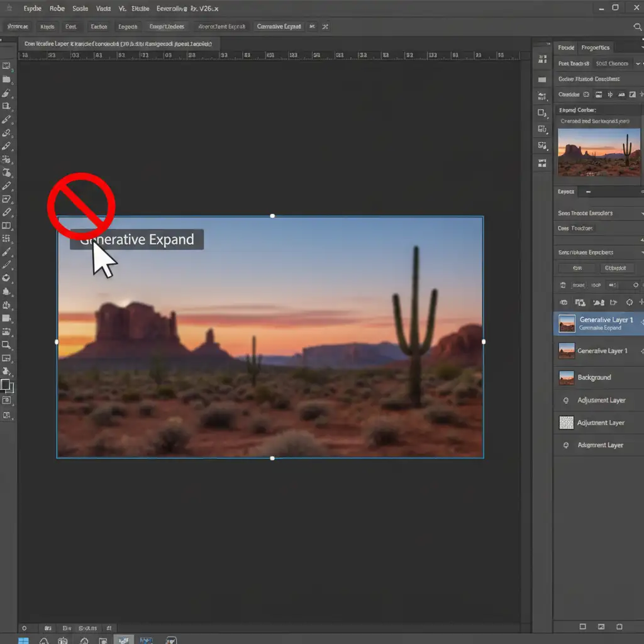Open the second menu in the menu bar

coord(57,9)
